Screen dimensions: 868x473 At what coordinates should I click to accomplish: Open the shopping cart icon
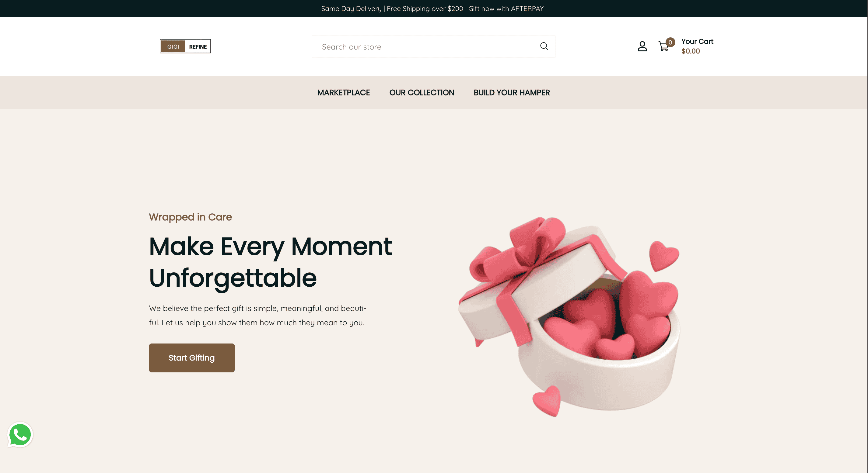coord(663,47)
